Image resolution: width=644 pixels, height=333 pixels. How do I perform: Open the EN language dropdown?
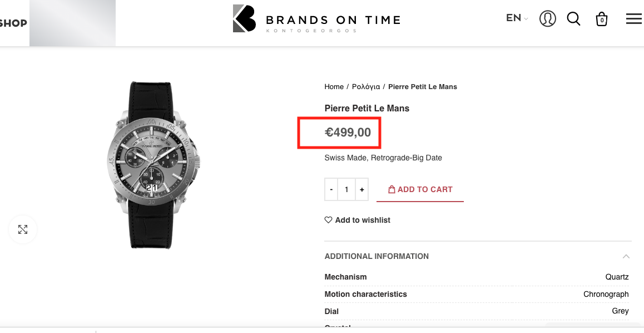[517, 18]
